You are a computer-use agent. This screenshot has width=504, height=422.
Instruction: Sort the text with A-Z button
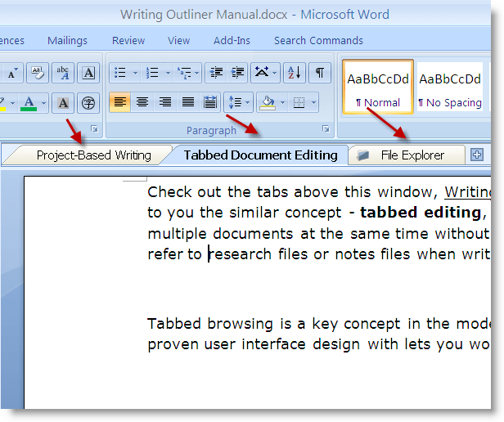(x=294, y=73)
